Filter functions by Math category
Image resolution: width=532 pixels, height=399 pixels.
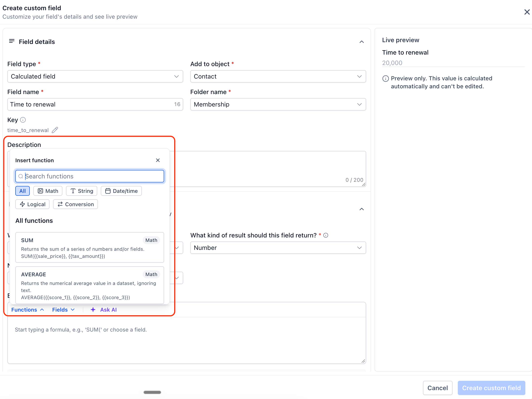(48, 191)
